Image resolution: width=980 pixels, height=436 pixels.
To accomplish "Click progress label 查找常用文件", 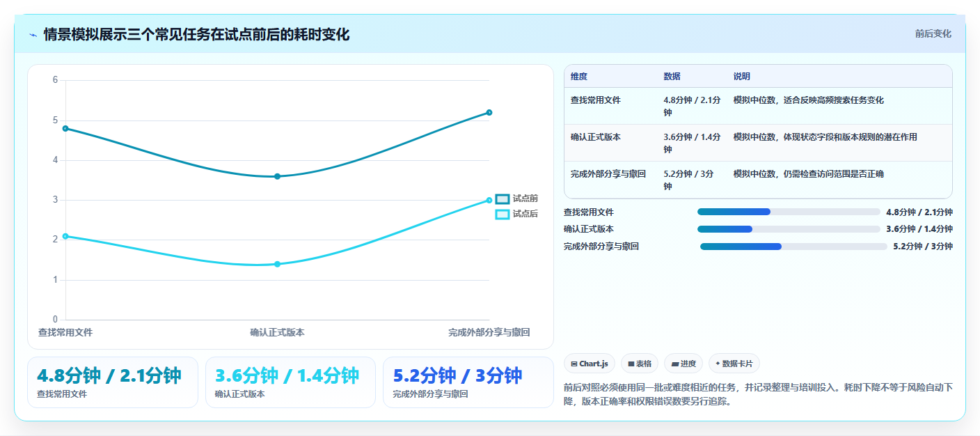I will [x=589, y=212].
